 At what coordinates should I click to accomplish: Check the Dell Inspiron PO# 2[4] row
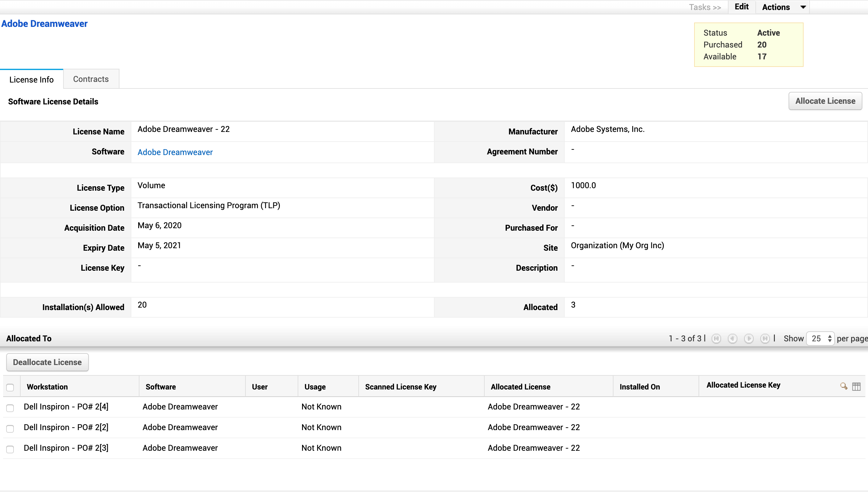click(10, 408)
